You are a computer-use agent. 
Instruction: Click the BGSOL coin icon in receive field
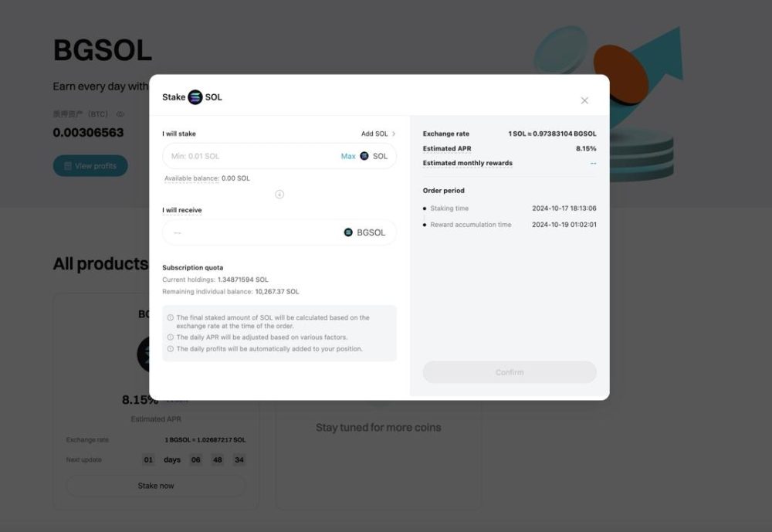tap(348, 232)
